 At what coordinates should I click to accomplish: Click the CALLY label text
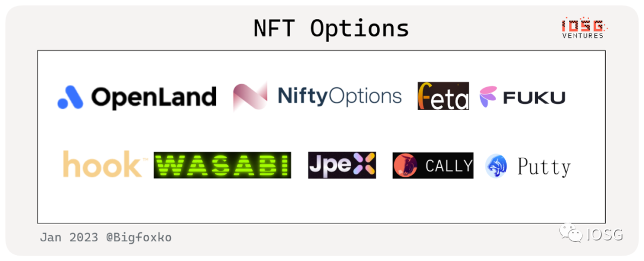448,166
